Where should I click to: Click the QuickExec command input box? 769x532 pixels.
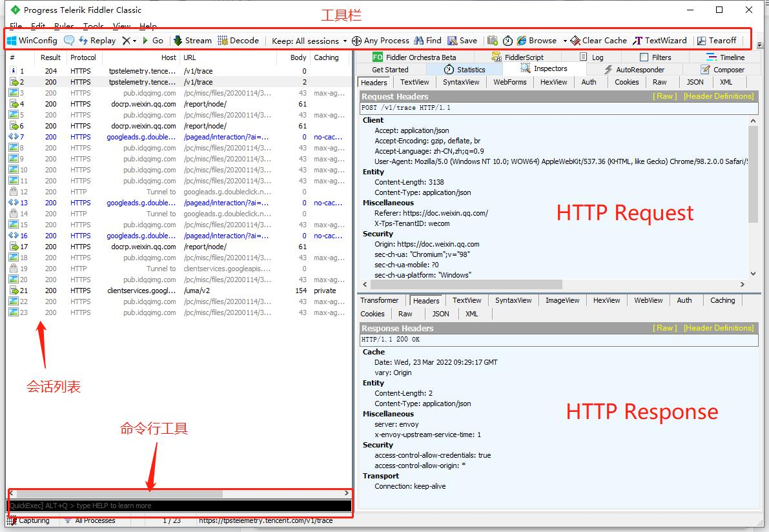tap(179, 506)
